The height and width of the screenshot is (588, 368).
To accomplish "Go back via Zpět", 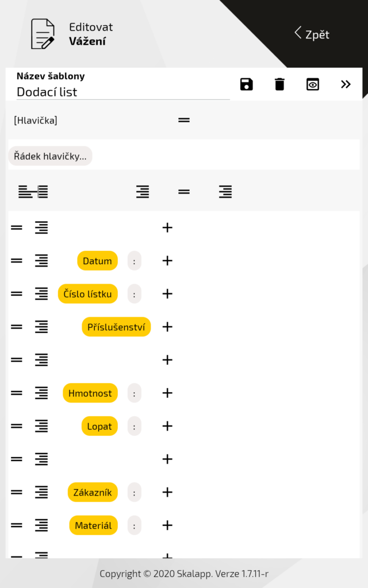I will (312, 34).
